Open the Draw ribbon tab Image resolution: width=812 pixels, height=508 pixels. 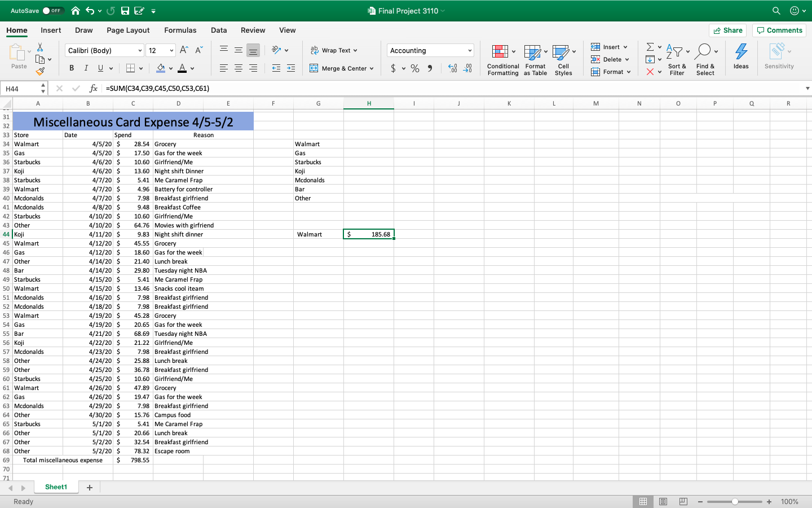pos(83,30)
